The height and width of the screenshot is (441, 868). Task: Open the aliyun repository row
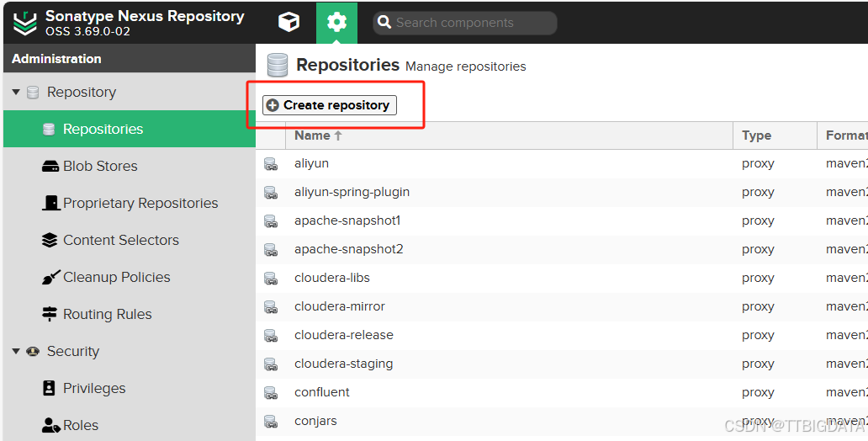(562, 163)
